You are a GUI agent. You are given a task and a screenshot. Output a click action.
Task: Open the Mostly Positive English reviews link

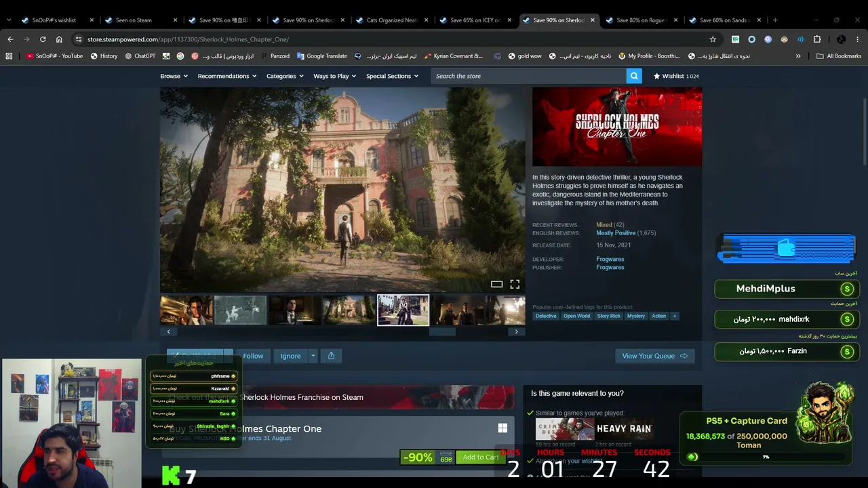[616, 233]
